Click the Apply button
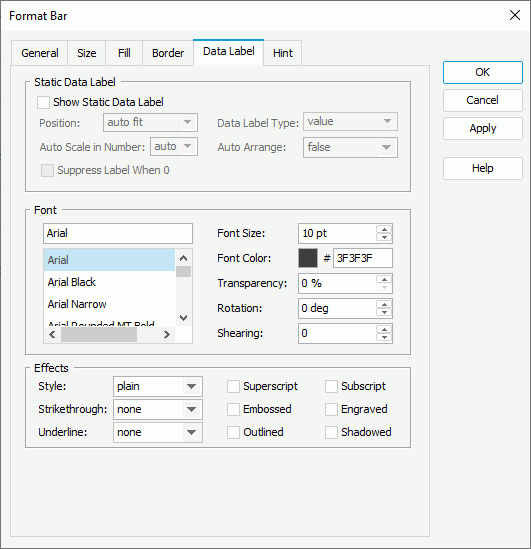This screenshot has width=531, height=549. (483, 128)
